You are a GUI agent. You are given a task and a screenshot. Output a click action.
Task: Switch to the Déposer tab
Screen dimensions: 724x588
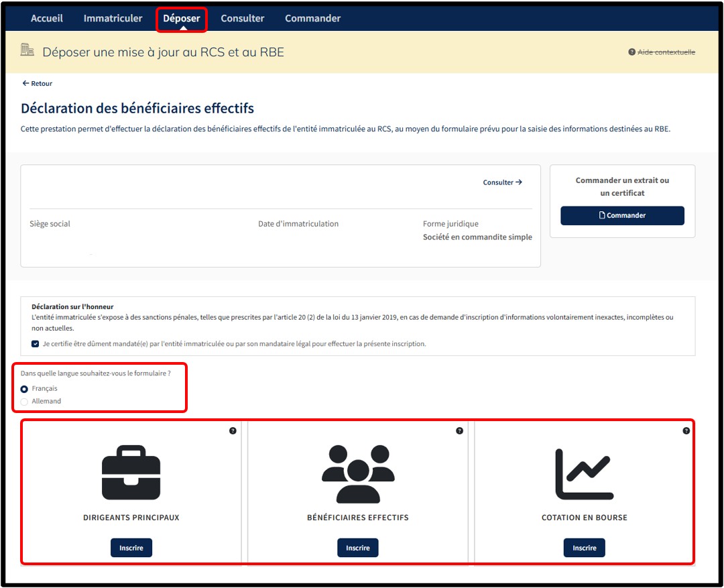coord(182,18)
